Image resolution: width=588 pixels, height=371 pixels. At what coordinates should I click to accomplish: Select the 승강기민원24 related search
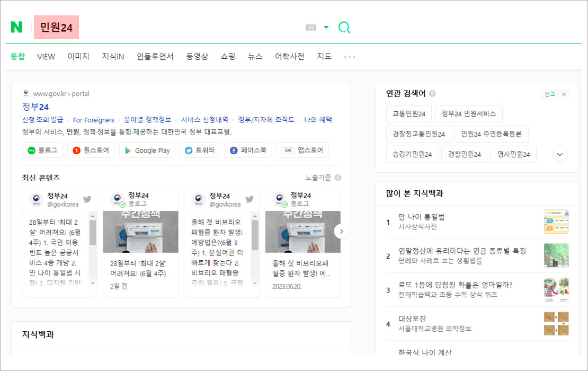(412, 154)
